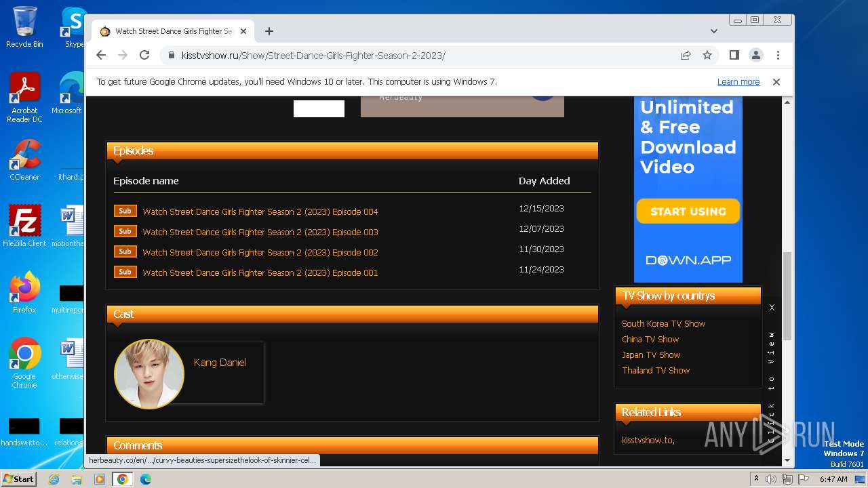This screenshot has height=488, width=868.
Task: Show hidden system tray icons
Action: click(x=756, y=479)
